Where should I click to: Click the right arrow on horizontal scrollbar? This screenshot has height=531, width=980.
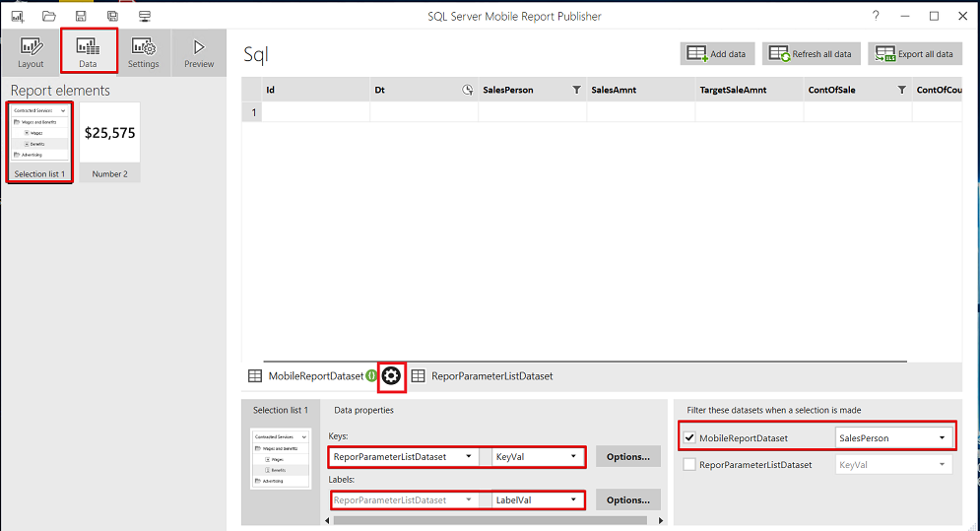pos(661,520)
